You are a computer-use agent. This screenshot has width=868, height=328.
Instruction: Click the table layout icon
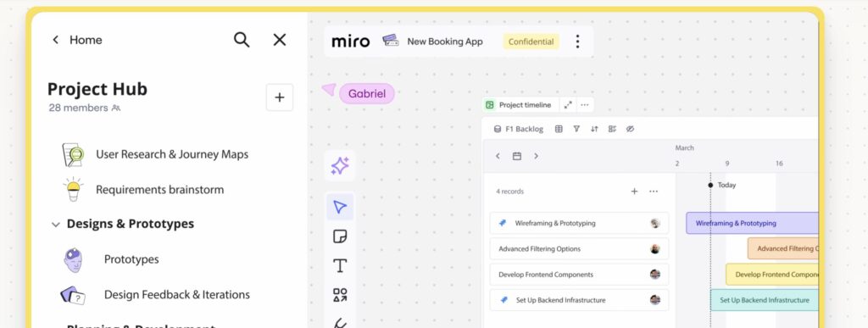559,129
